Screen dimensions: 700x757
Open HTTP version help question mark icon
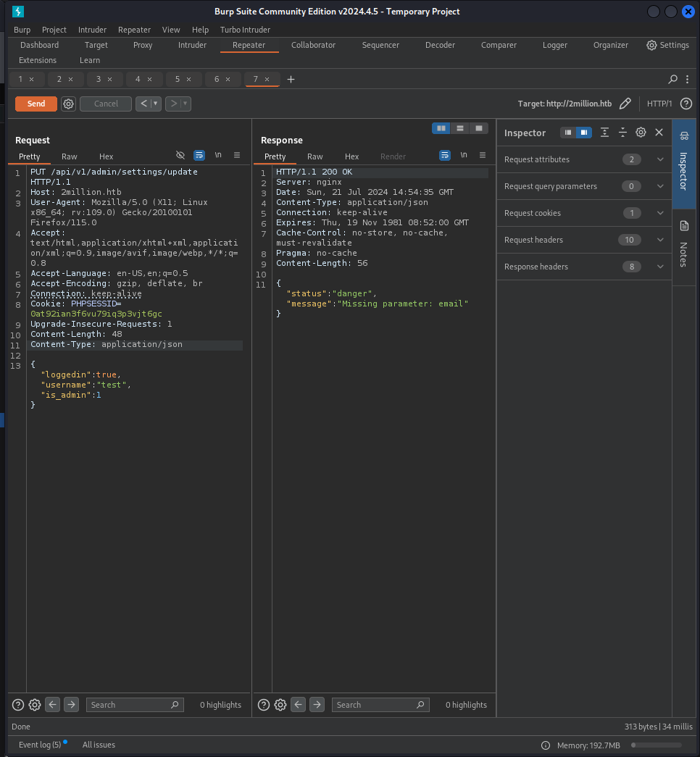[686, 104]
